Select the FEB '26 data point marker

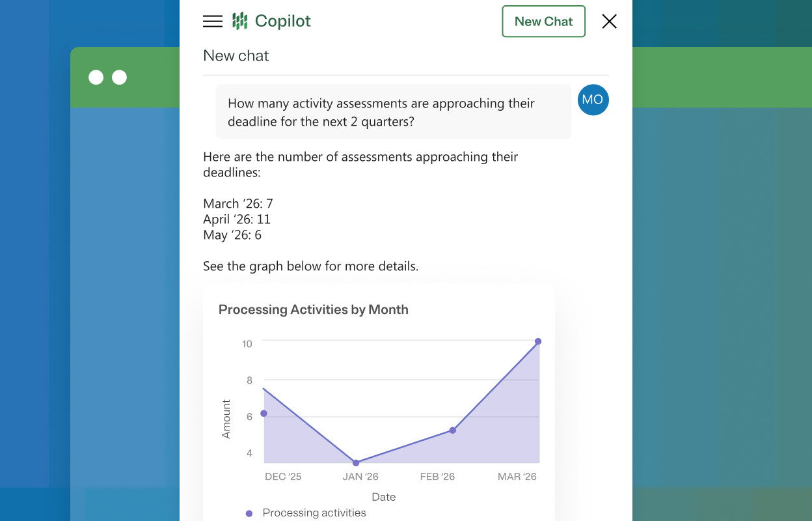pyautogui.click(x=453, y=430)
